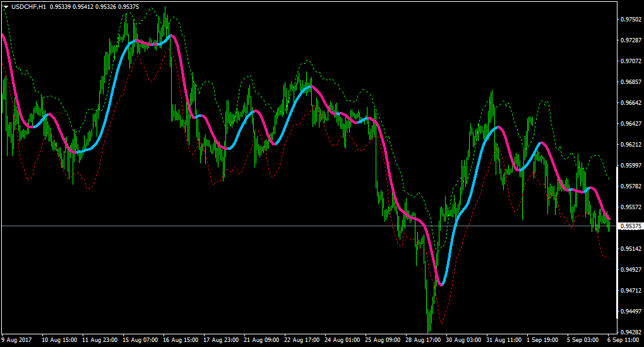Select the 28 Aug 17:00 time marker
Screen dimensions: 644x347
click(x=423, y=340)
